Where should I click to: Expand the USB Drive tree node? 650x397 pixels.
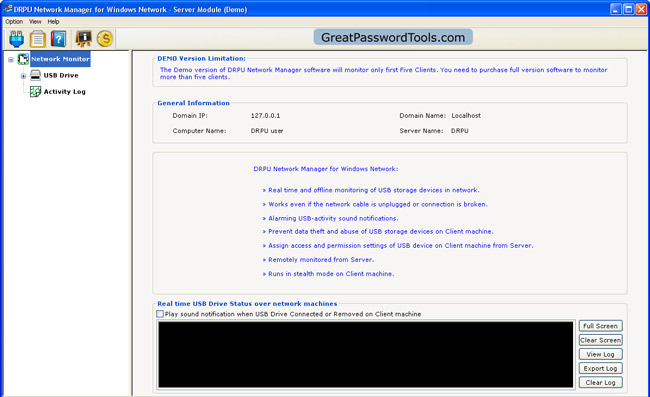coord(24,76)
